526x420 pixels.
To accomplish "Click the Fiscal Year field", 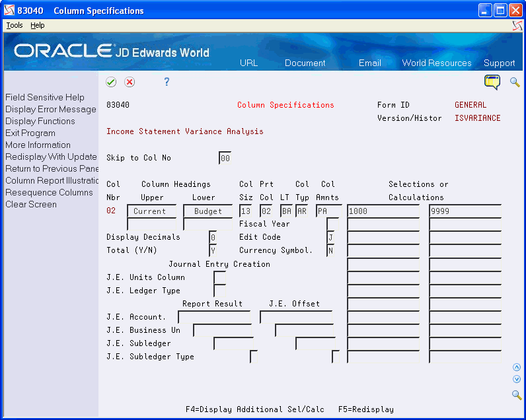I will (332, 224).
